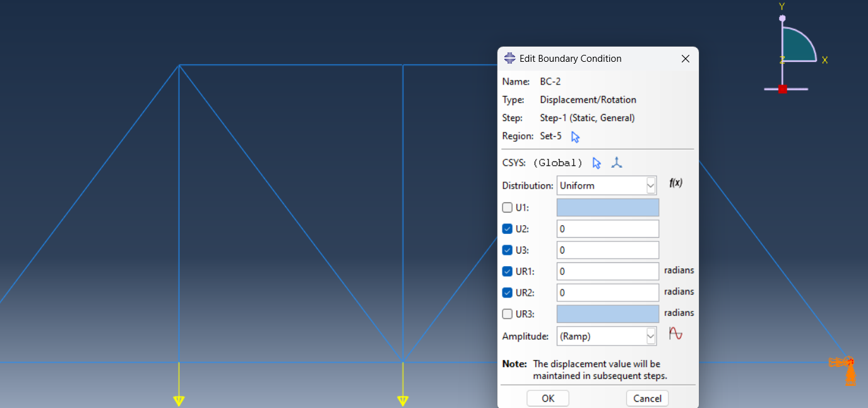Image resolution: width=868 pixels, height=408 pixels.
Task: Click the Cancel button
Action: pos(647,399)
